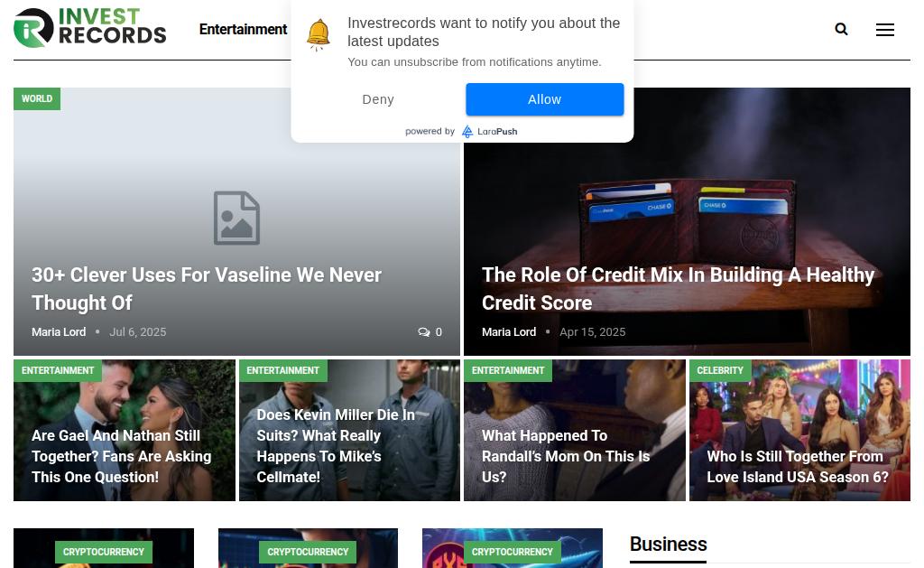Click the Invest Records logo

point(89,28)
